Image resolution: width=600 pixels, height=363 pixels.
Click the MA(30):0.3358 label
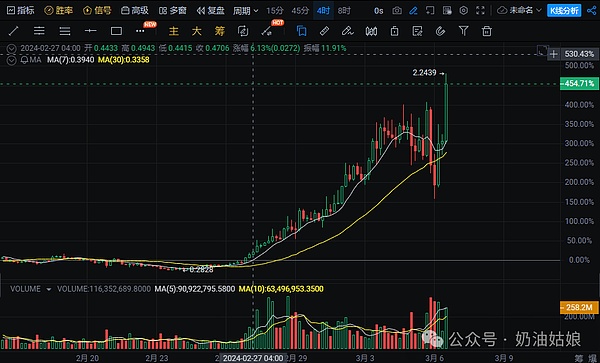click(124, 60)
